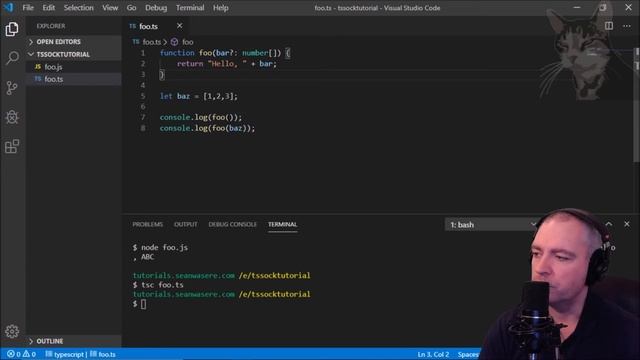640x360 pixels.
Task: Click the editor vertical scrollbar
Action: coord(637,106)
